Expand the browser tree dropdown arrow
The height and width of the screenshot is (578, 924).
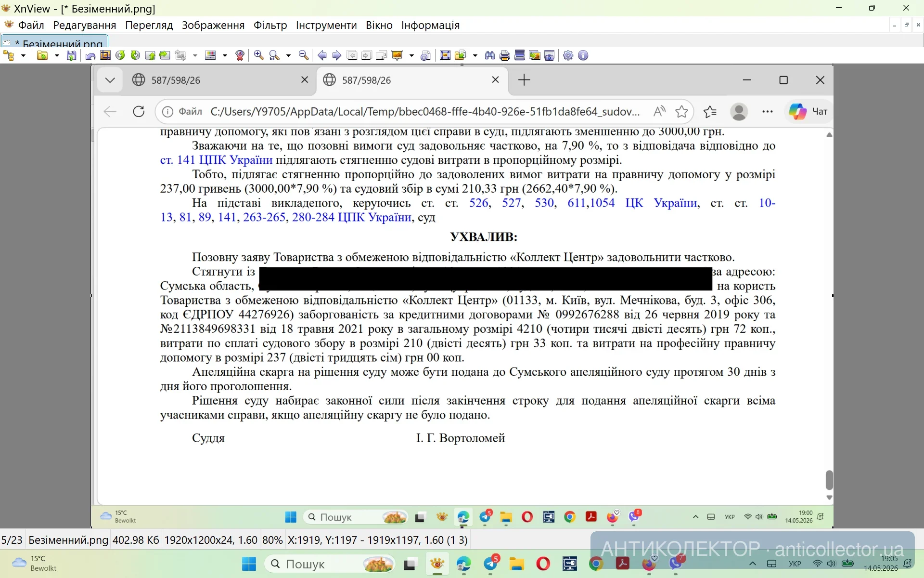pos(23,55)
